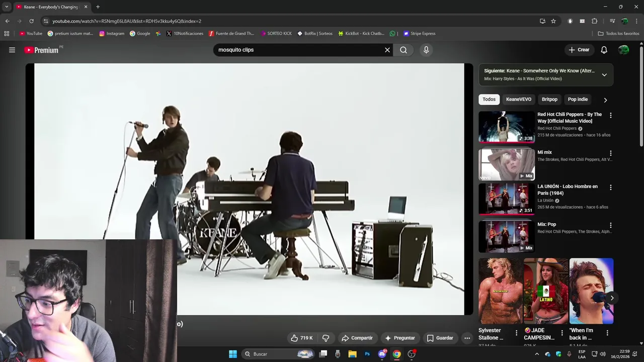The height and width of the screenshot is (362, 644).
Task: Open options for JADE CAMPESIN short
Action: tap(562, 333)
